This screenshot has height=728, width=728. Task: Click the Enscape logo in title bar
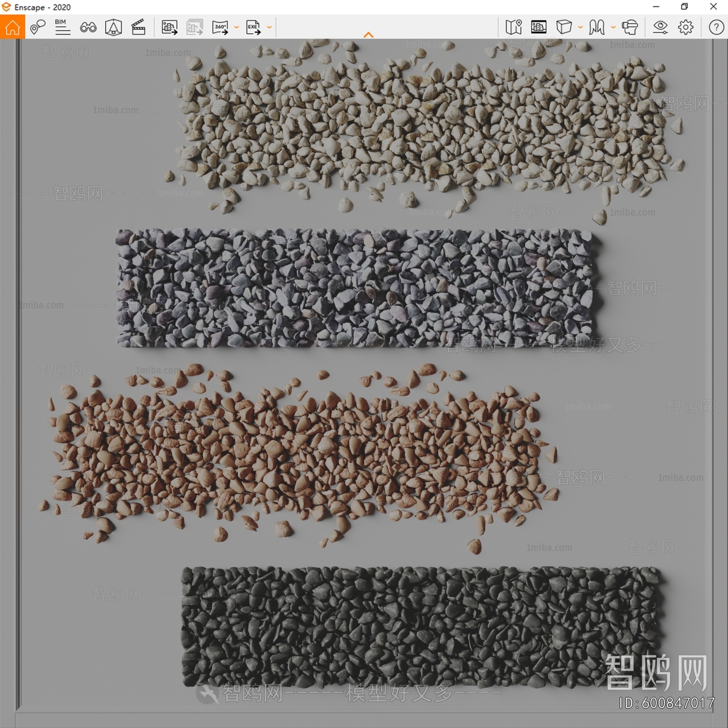6,7
